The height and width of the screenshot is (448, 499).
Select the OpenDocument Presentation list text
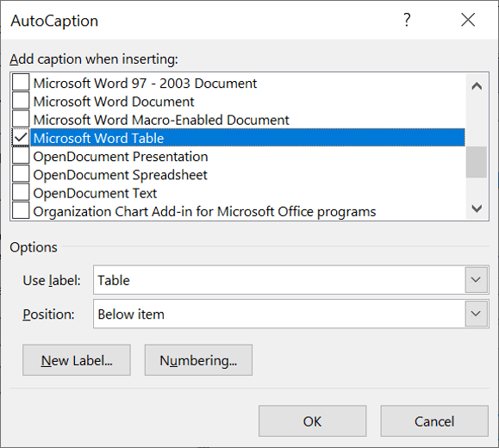(x=121, y=157)
